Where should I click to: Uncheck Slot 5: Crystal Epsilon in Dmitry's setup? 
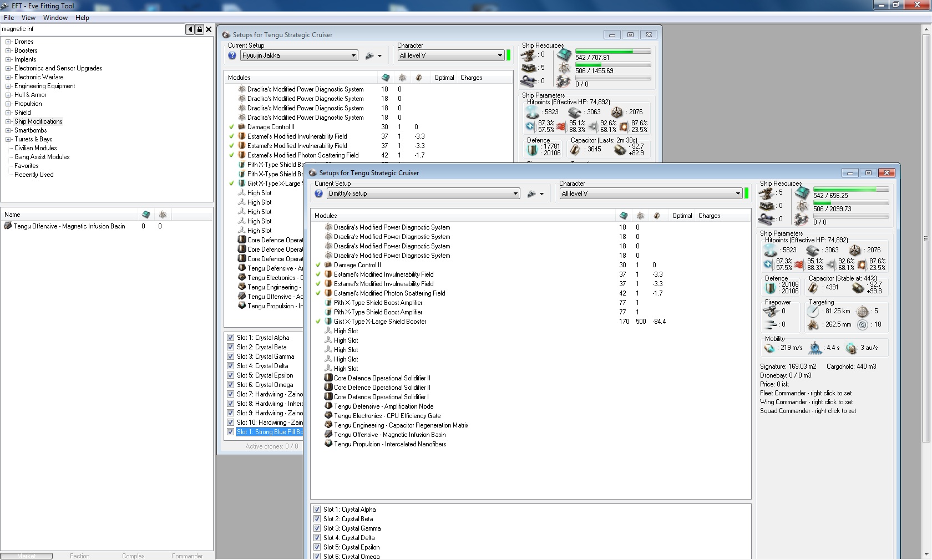(317, 547)
